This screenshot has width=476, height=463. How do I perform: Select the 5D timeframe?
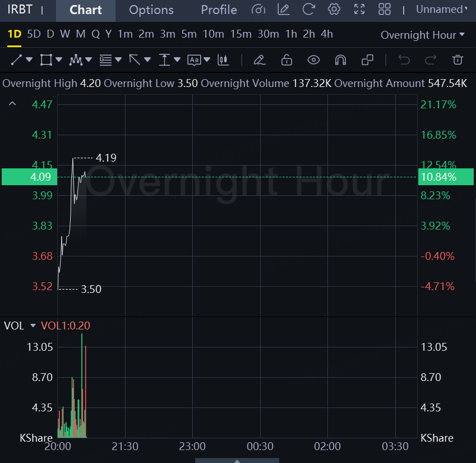click(x=34, y=34)
